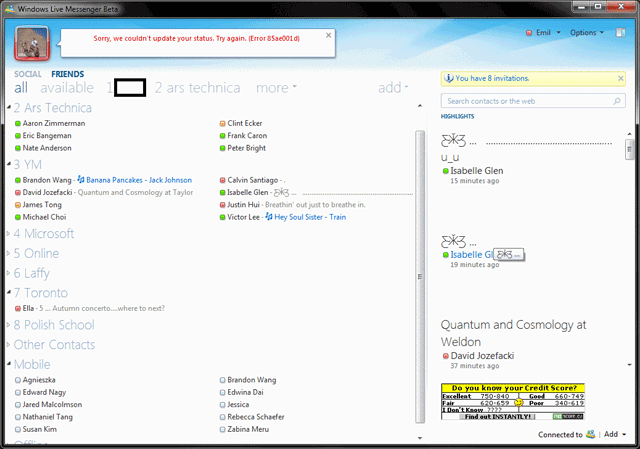Click David Jozefacki's busy icon in contact list
Screen dimensions: 640x449
18,192
